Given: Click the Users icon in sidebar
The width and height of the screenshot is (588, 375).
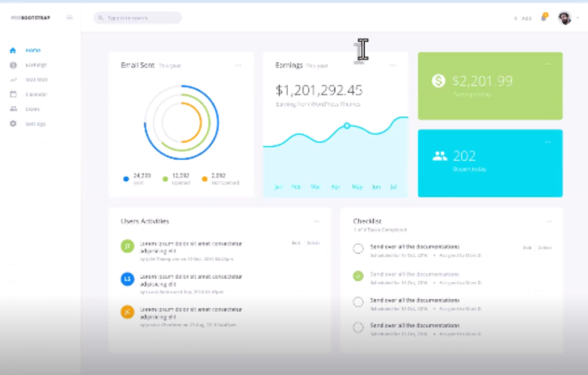Looking at the screenshot, I should click(x=13, y=109).
